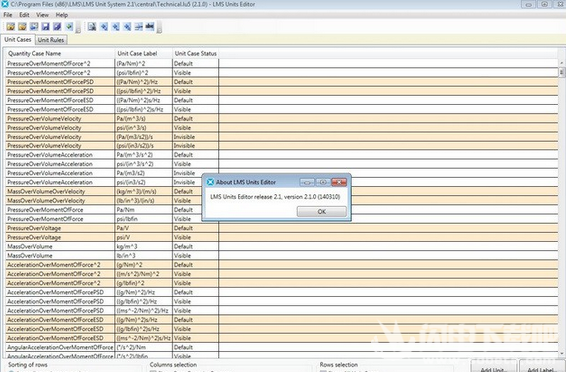The image size is (566, 372).
Task: Select the '((ms^-2/Nm)^2)/Hz' label cell
Action: [144, 311]
